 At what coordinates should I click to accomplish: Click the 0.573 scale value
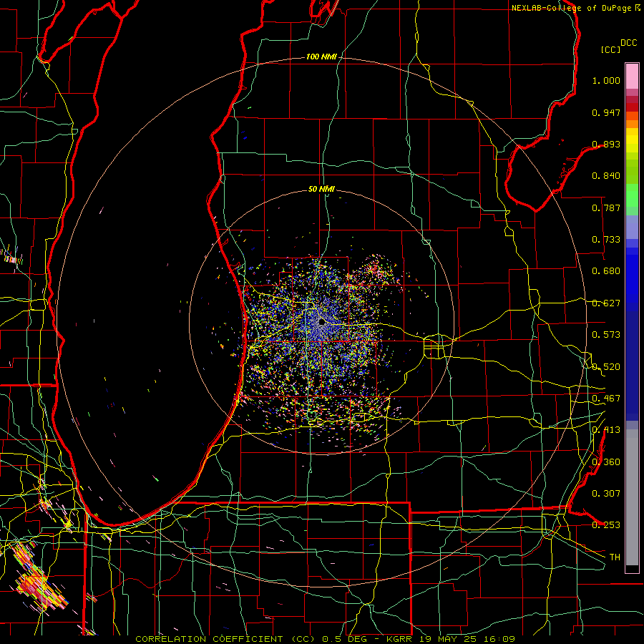pos(606,335)
